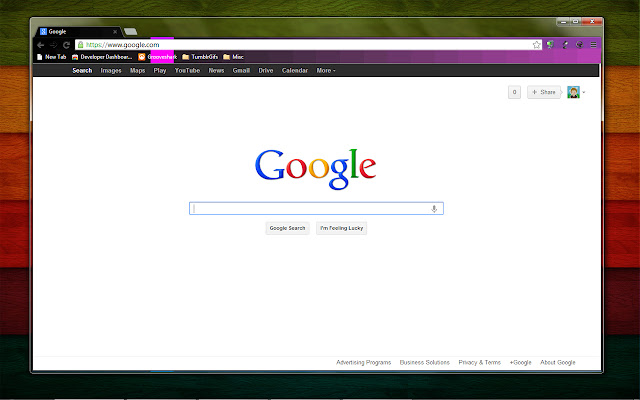Click the Google account profile avatar
This screenshot has height=400, width=640.
(573, 92)
